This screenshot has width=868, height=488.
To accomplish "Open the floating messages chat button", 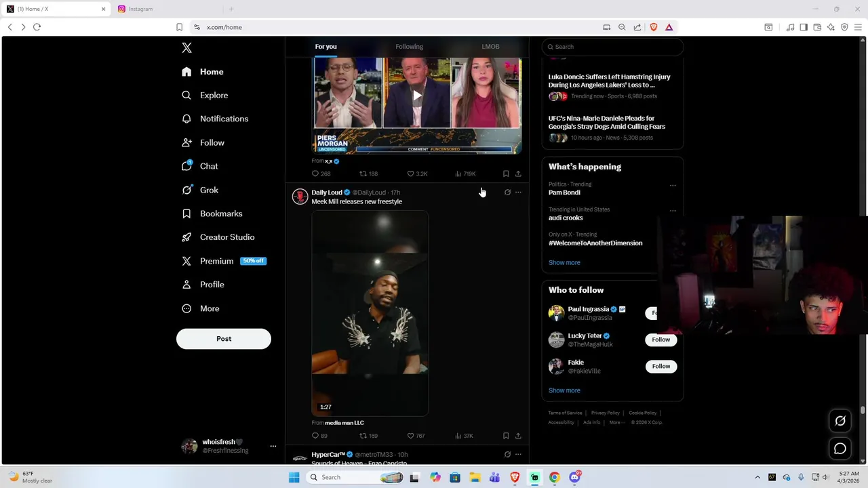I will 840,449.
